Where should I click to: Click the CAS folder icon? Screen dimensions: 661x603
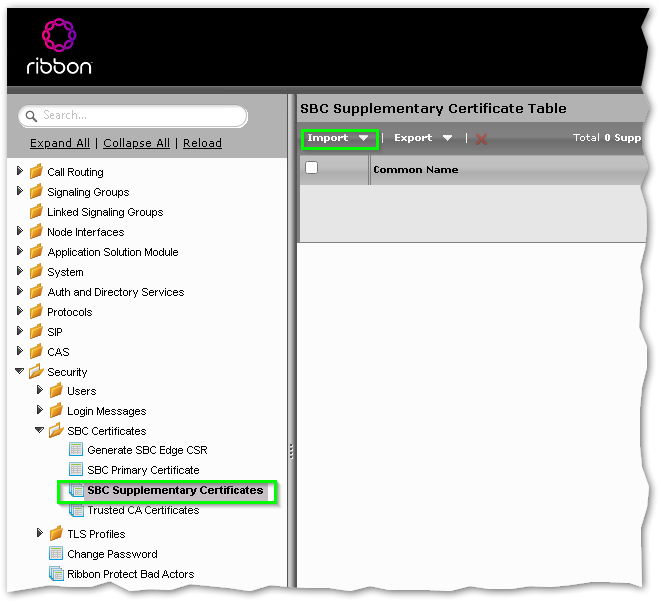point(36,352)
